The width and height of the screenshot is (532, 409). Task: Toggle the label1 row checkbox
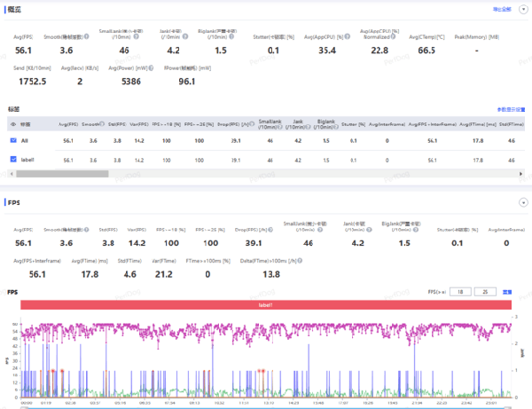13,159
